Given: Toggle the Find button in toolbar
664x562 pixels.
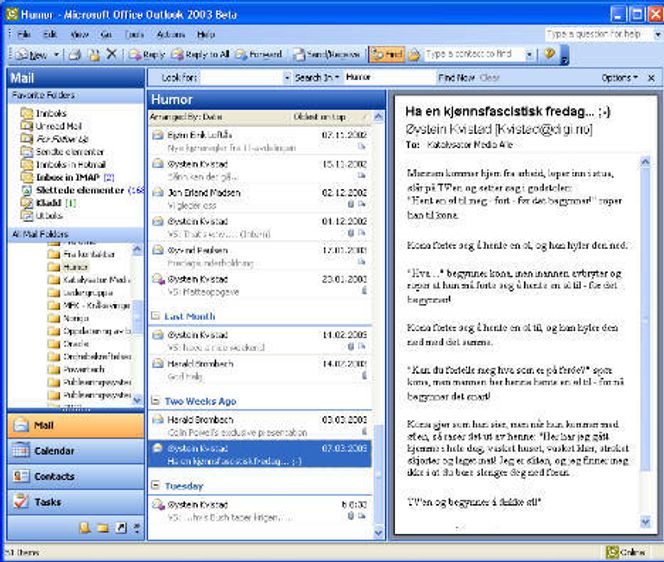Looking at the screenshot, I should [x=386, y=55].
